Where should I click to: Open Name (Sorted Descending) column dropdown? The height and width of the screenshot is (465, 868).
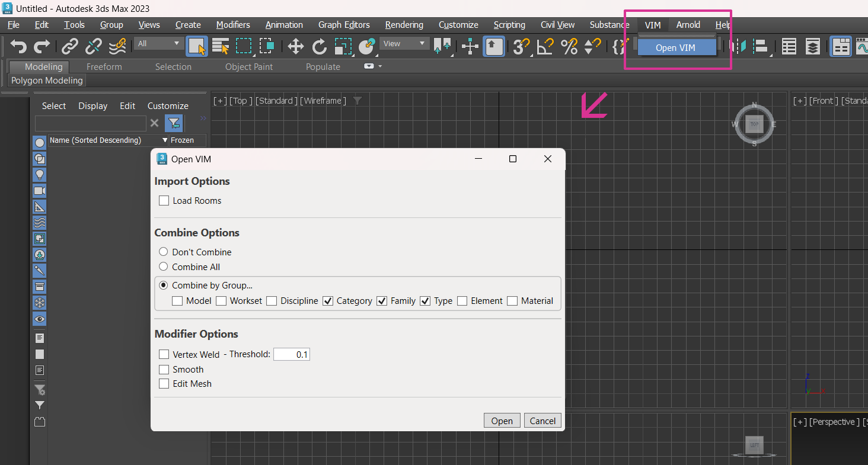click(165, 140)
